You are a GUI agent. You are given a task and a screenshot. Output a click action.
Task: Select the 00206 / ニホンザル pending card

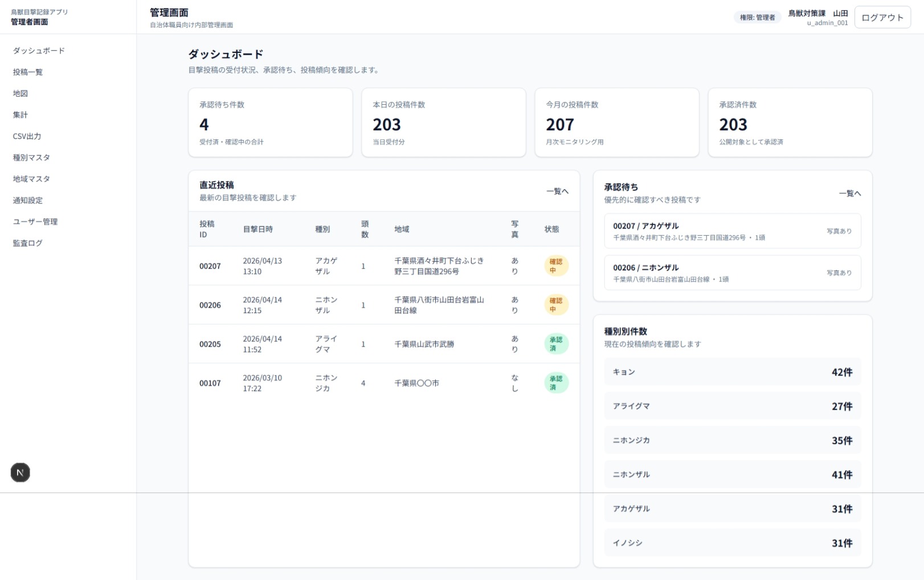pos(732,273)
